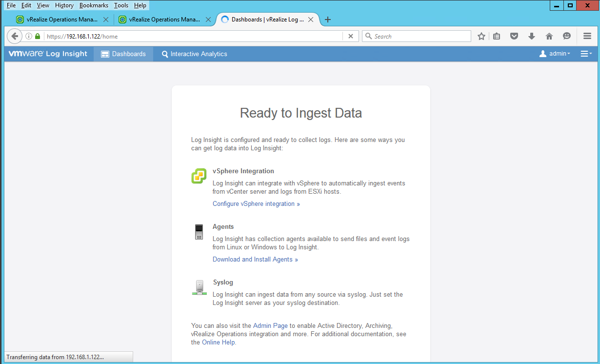The width and height of the screenshot is (600, 364).
Task: Click the browser Back arrow button
Action: (15, 36)
